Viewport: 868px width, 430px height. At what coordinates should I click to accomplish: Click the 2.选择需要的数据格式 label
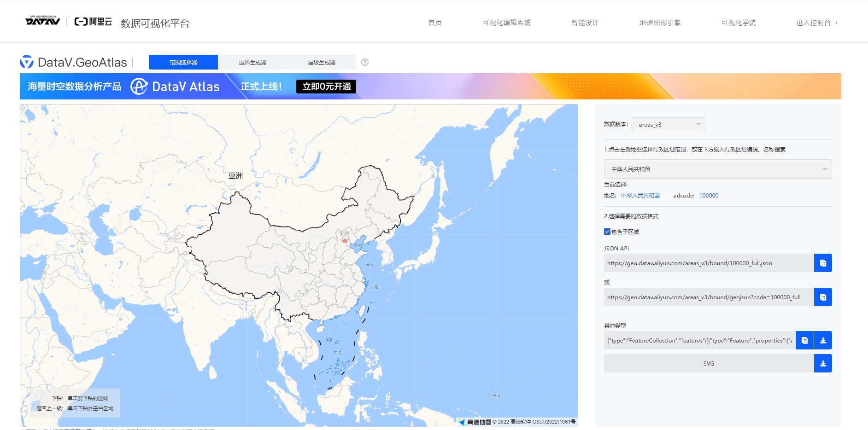point(631,216)
